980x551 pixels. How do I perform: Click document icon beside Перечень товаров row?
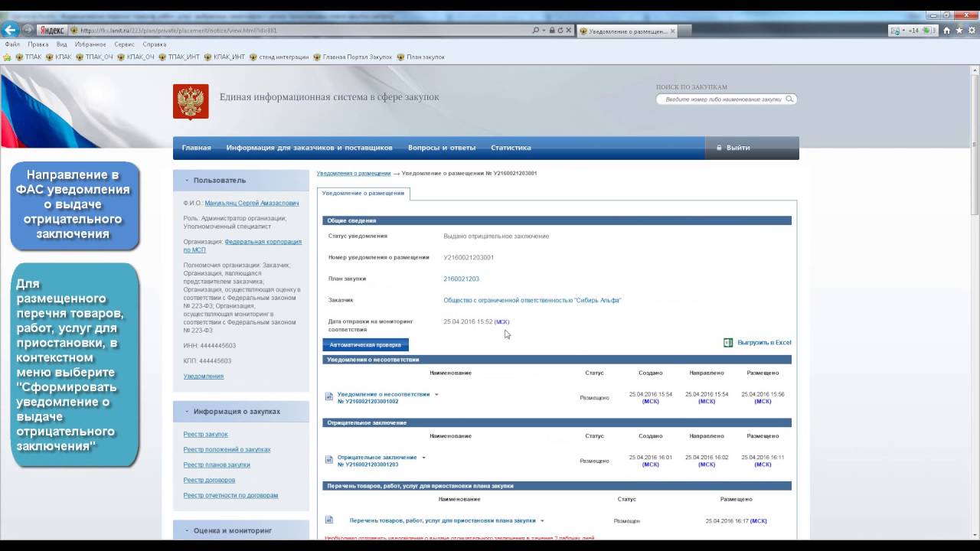click(x=329, y=520)
